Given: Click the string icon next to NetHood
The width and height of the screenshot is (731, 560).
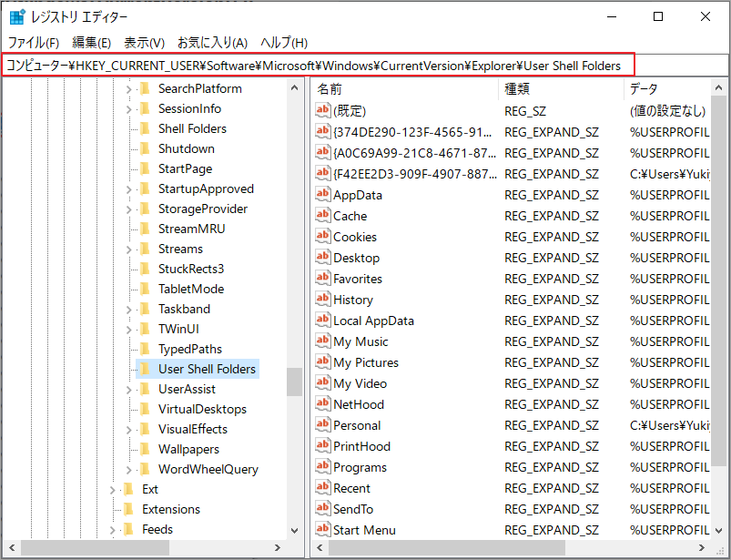Looking at the screenshot, I should [322, 404].
